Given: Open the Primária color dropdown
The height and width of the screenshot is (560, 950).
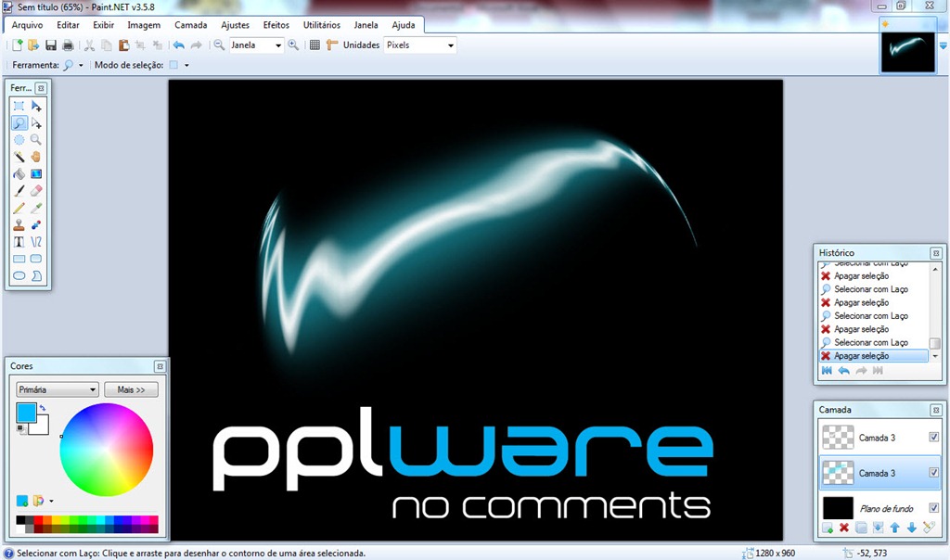Looking at the screenshot, I should 57,389.
